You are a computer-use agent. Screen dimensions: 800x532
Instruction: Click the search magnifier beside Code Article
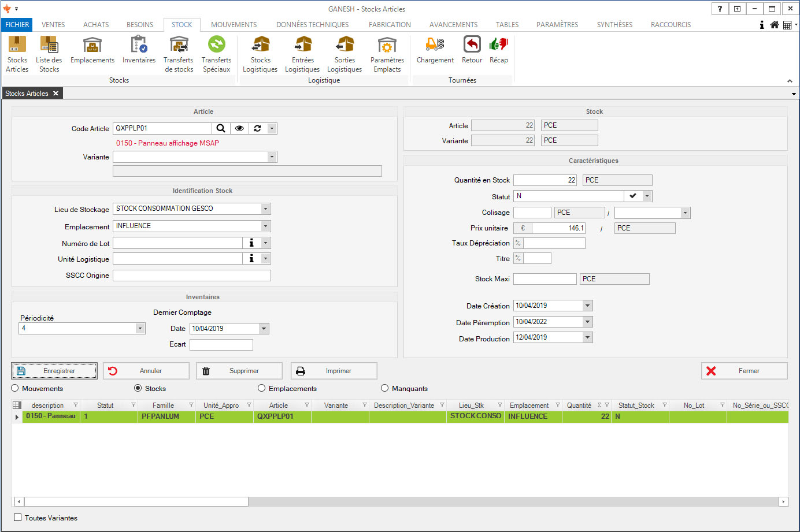click(221, 128)
